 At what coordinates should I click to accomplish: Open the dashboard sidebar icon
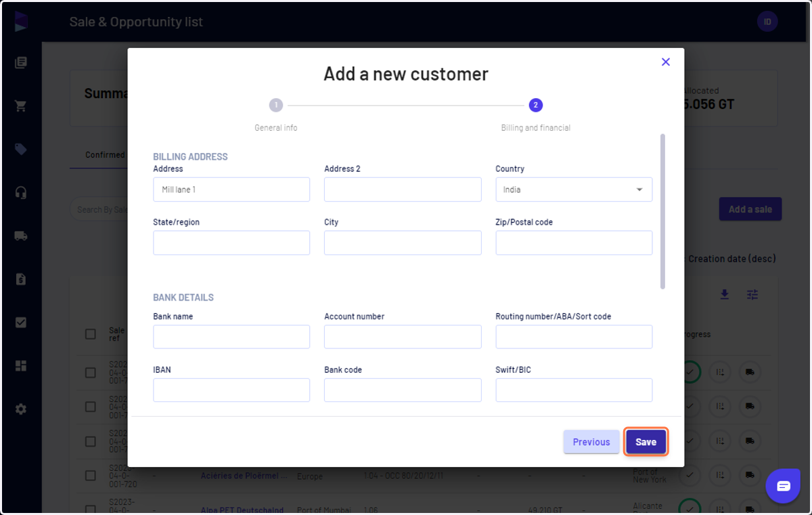pos(21,366)
